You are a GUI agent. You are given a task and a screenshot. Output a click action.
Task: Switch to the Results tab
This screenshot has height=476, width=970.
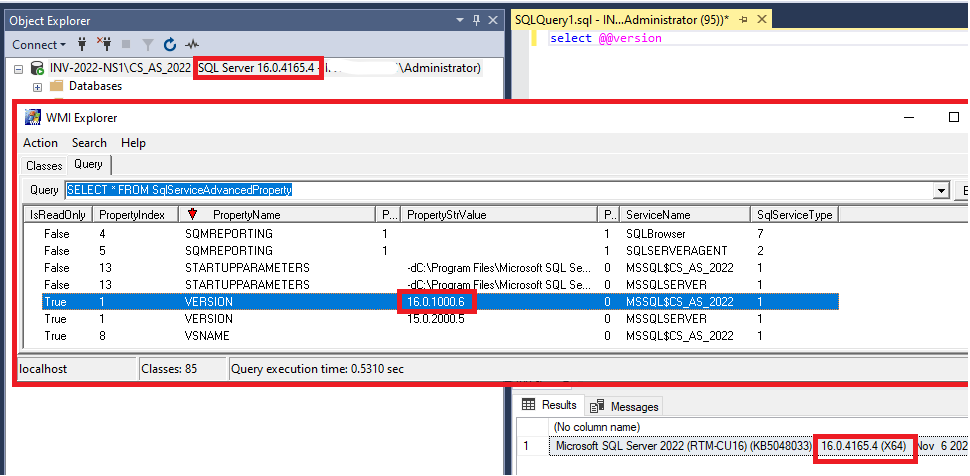point(550,405)
